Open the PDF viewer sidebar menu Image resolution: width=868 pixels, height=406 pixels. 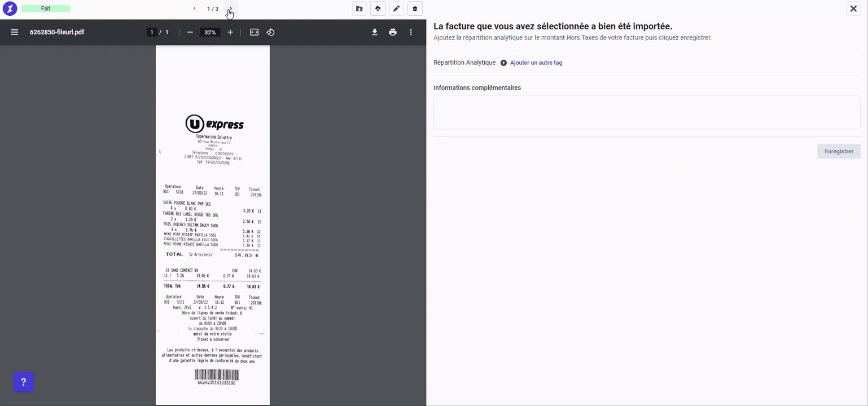tap(15, 32)
